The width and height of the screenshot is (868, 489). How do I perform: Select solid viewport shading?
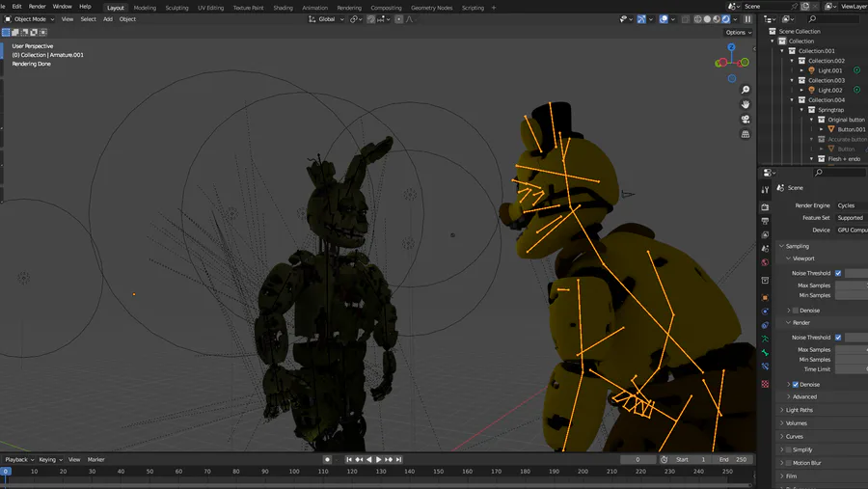707,19
